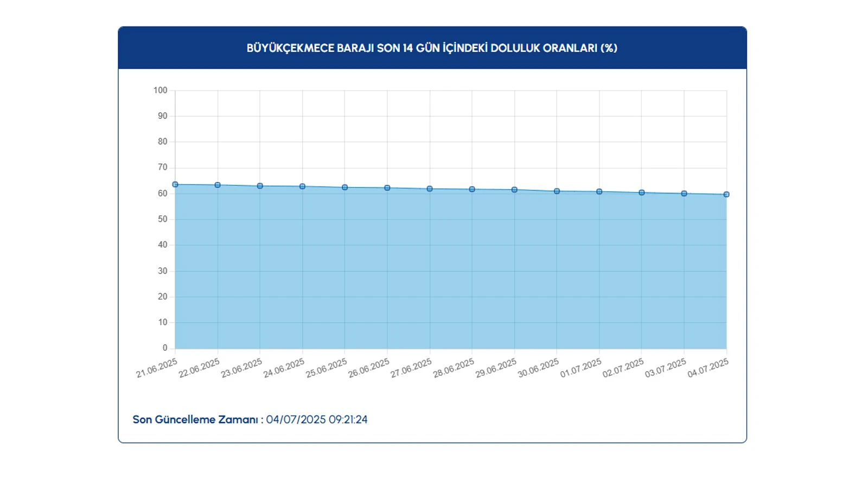Image resolution: width=868 pixels, height=488 pixels.
Task: Pick the 26.06.2025 data marker
Action: click(387, 188)
